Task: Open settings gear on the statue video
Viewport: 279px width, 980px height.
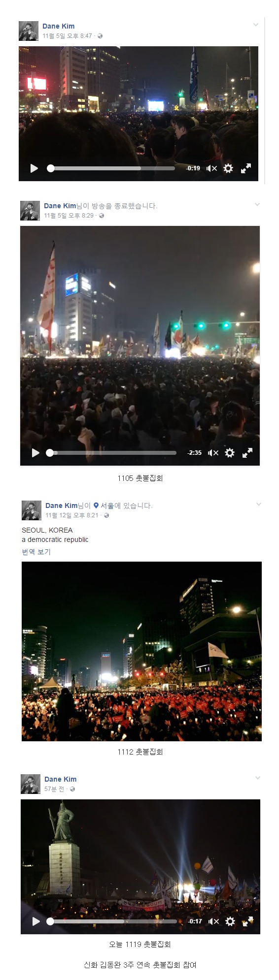Action: pyautogui.click(x=230, y=921)
